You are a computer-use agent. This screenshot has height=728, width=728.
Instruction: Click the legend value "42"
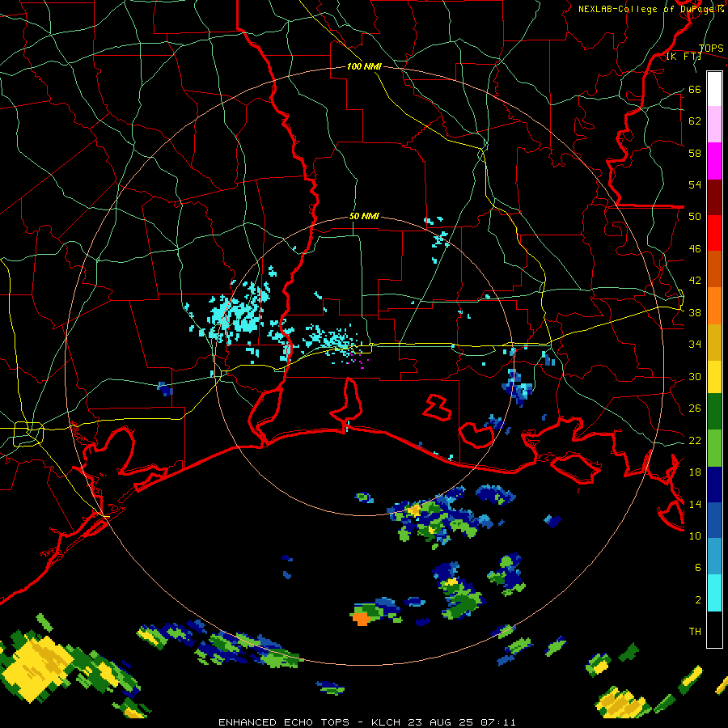[695, 281]
